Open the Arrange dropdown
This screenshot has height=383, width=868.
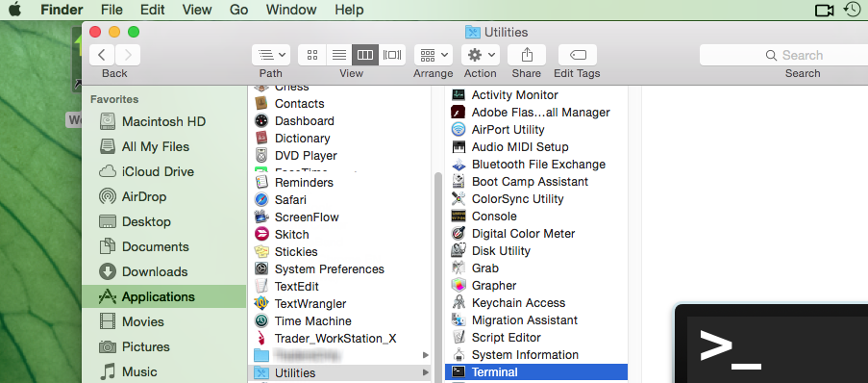point(434,55)
